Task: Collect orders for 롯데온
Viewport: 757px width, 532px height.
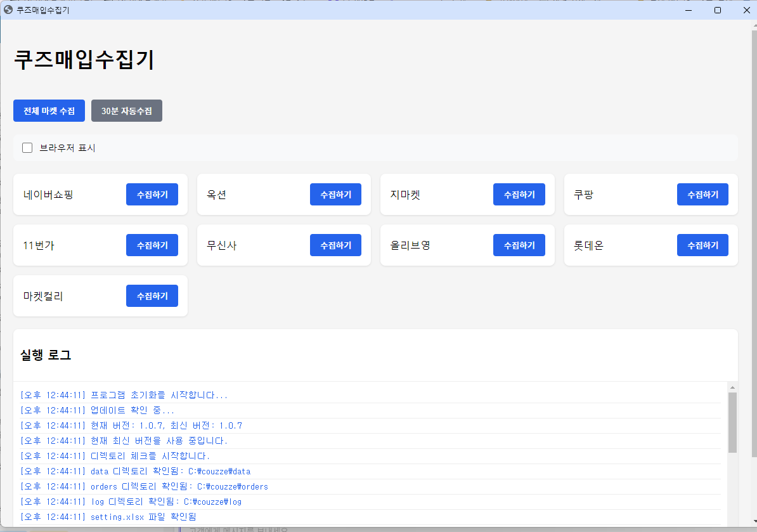Action: click(x=702, y=245)
